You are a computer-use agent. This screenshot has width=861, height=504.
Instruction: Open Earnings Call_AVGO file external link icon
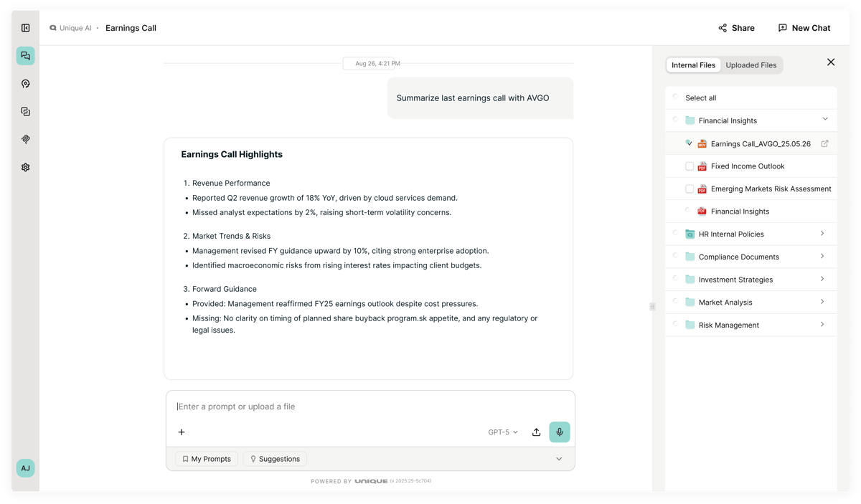coord(825,143)
